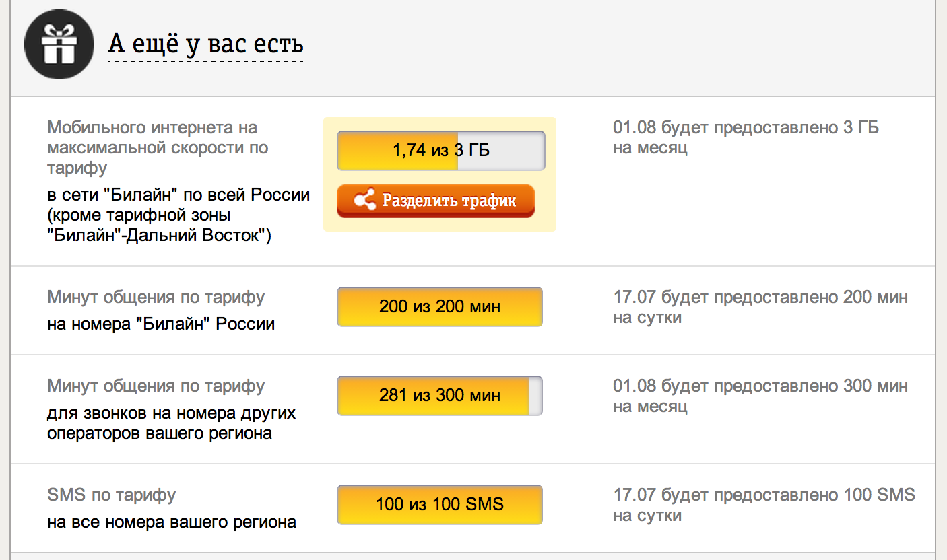Select the "281 из 300 мин" minutes bar
Viewport: 947px width, 560px height.
coord(439,396)
